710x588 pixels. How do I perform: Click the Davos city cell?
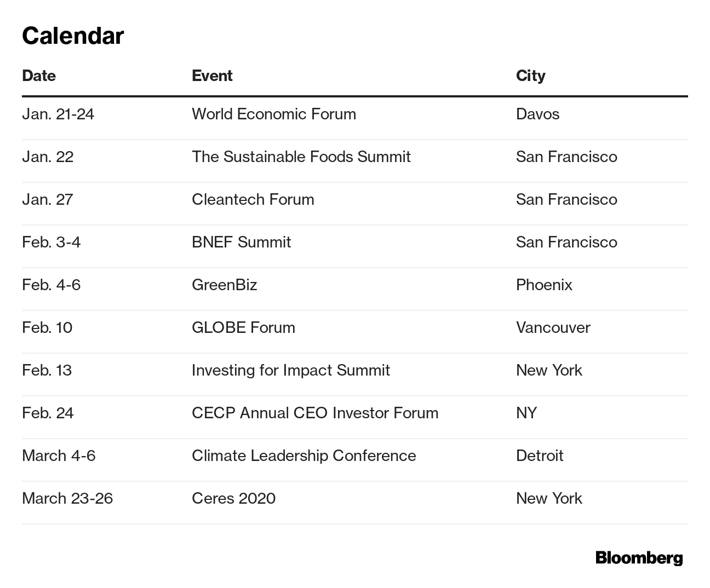pos(537,114)
